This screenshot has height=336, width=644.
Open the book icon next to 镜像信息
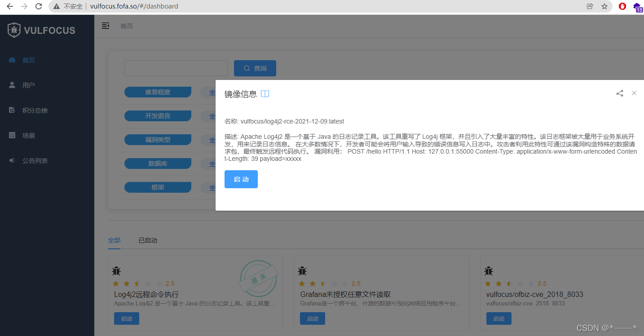tap(265, 94)
